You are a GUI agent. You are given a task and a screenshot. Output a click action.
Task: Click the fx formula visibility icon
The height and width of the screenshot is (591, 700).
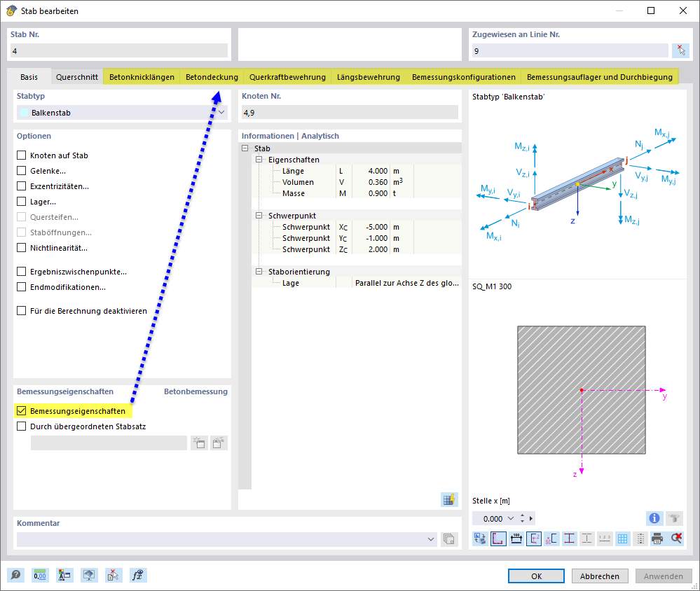click(x=137, y=575)
